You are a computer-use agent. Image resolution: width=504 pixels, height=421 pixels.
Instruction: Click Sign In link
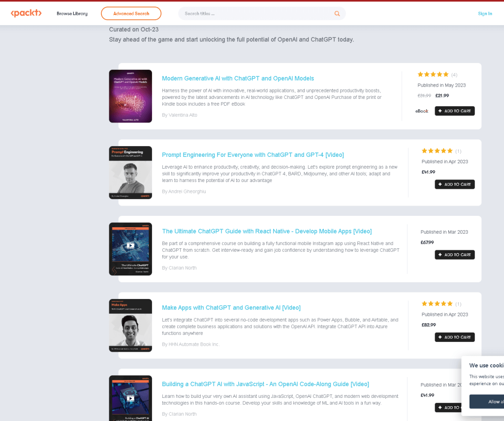485,13
